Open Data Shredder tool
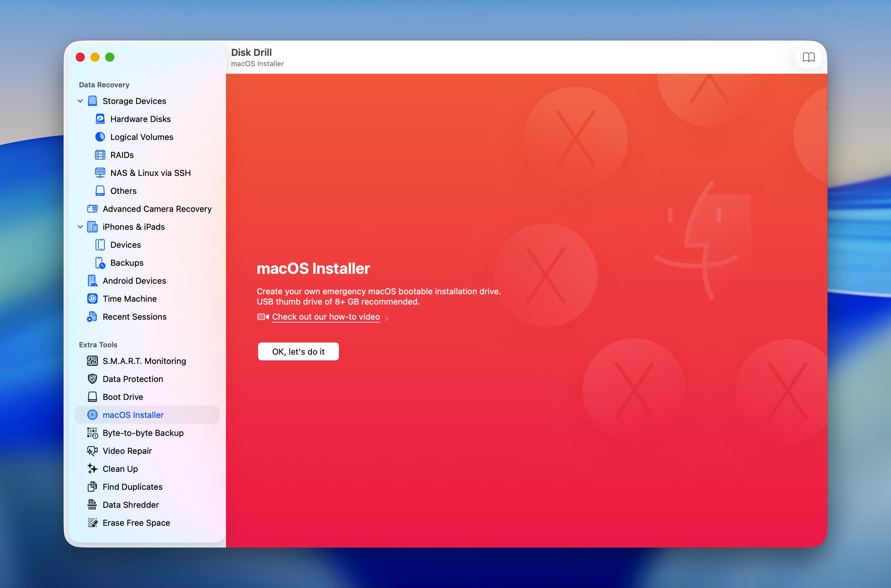Image resolution: width=891 pixels, height=588 pixels. click(x=147, y=505)
